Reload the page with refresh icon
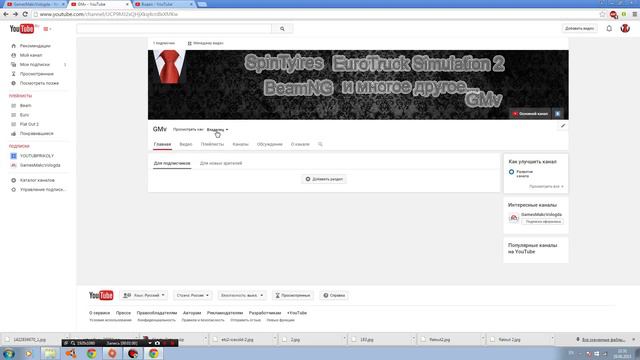The image size is (640, 360). [25, 14]
